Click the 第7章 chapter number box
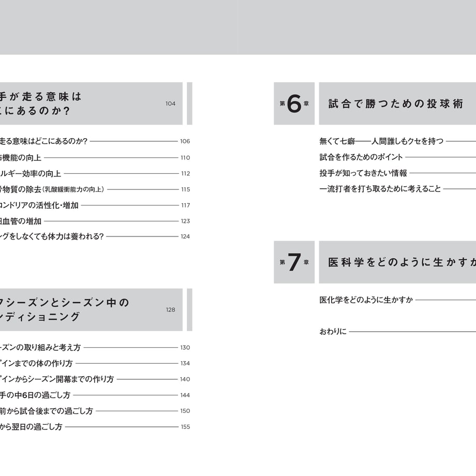The height and width of the screenshot is (476, 476). pos(294,262)
